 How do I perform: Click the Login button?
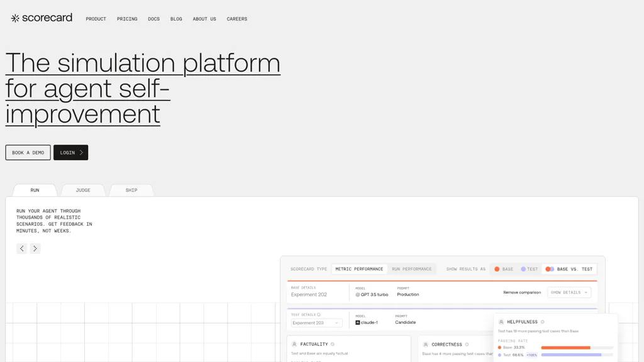click(x=70, y=153)
